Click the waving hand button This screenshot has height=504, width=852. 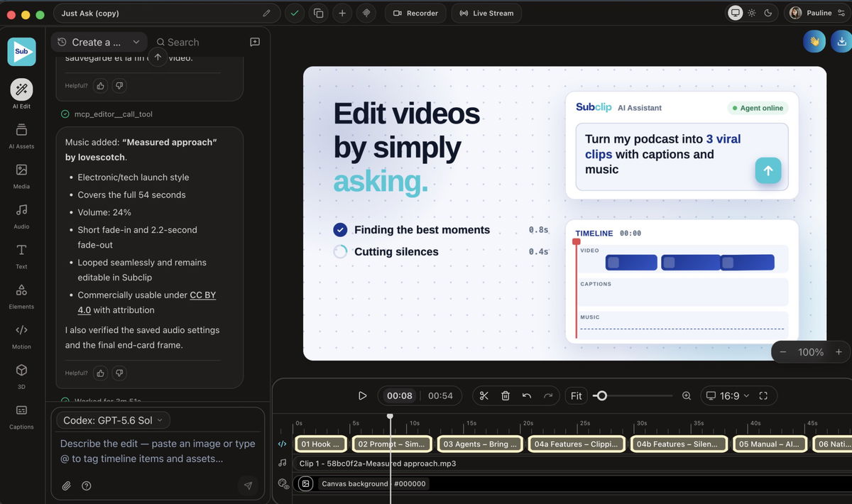point(814,41)
